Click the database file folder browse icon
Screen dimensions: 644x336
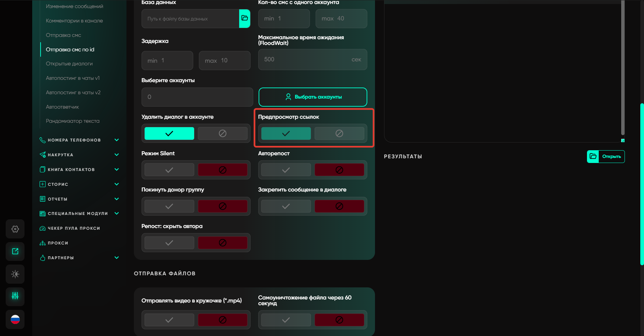click(245, 18)
